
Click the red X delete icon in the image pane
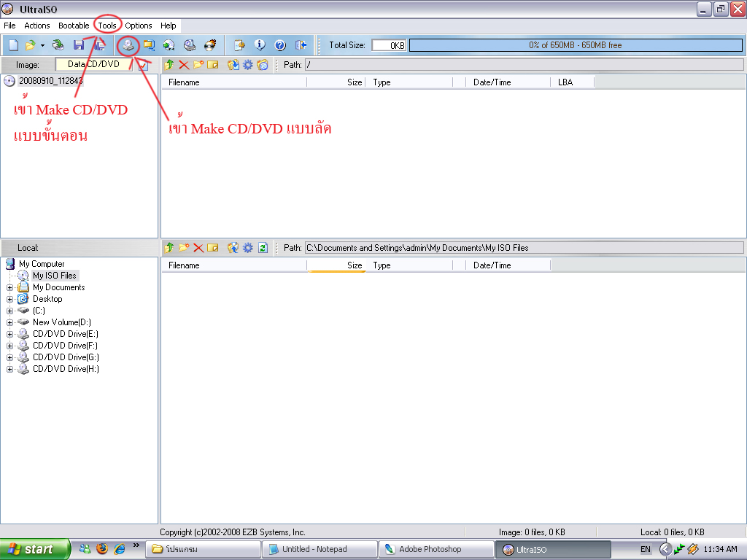tap(184, 65)
